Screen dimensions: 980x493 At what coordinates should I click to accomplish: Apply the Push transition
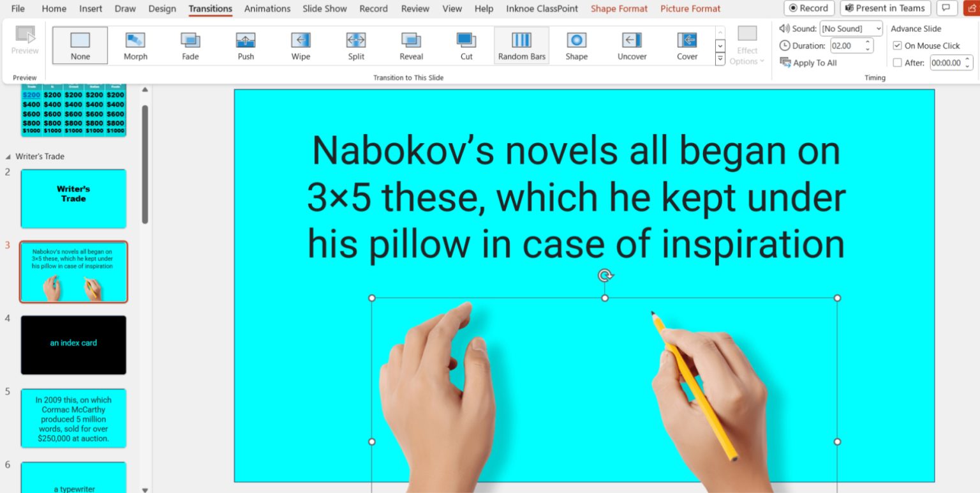tap(245, 45)
